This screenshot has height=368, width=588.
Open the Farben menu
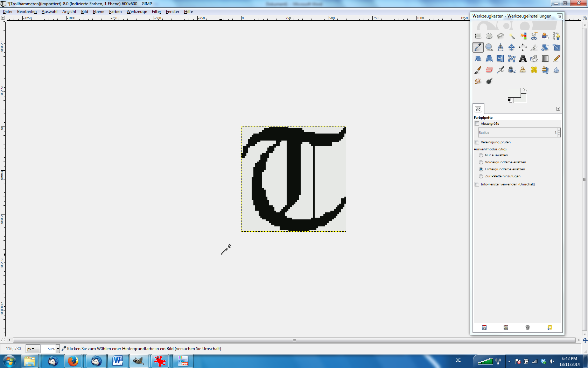tap(115, 12)
